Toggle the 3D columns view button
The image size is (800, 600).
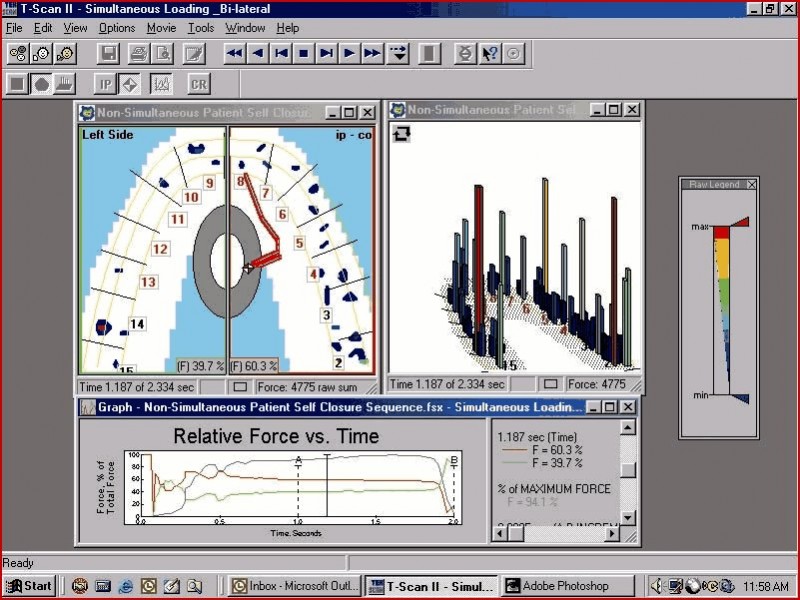(x=65, y=84)
